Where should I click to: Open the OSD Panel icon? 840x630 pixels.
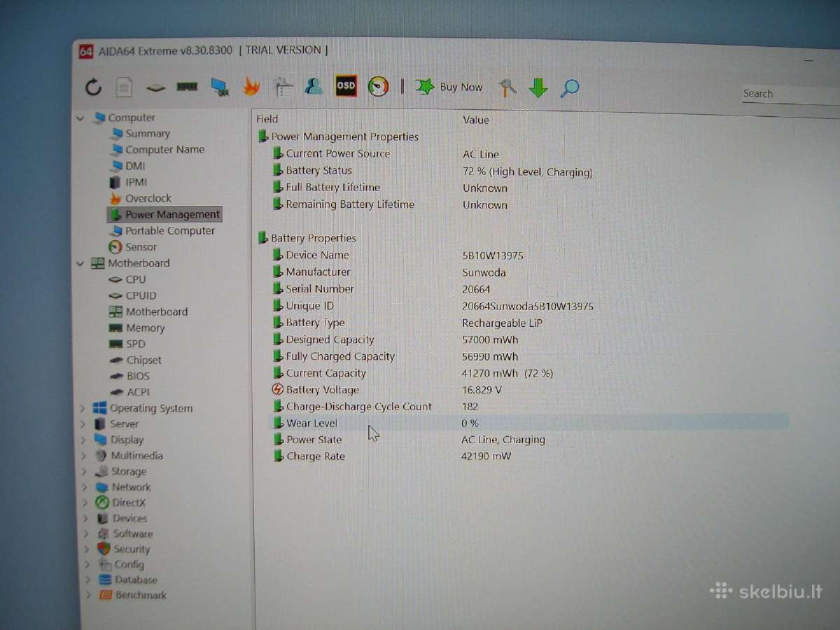(346, 85)
